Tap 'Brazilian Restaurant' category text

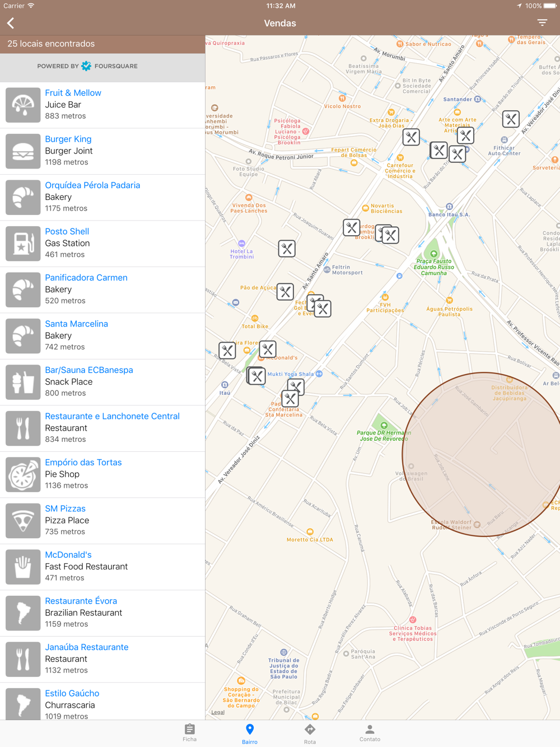click(83, 613)
